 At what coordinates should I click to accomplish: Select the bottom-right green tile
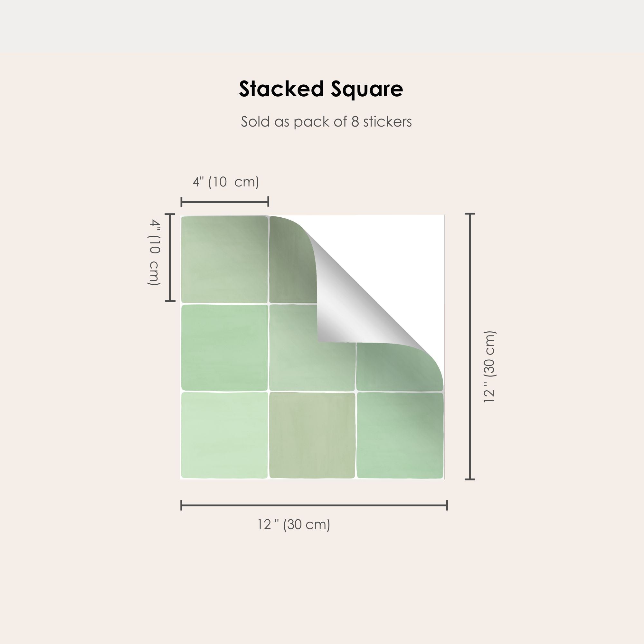coord(400,435)
